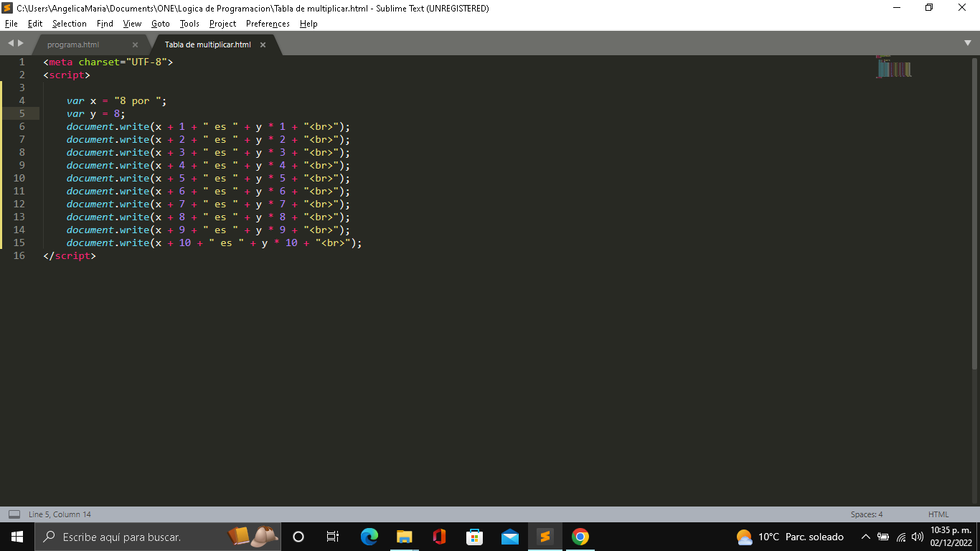Place cursor on the meta charset line
Image resolution: width=980 pixels, height=551 pixels.
click(108, 62)
